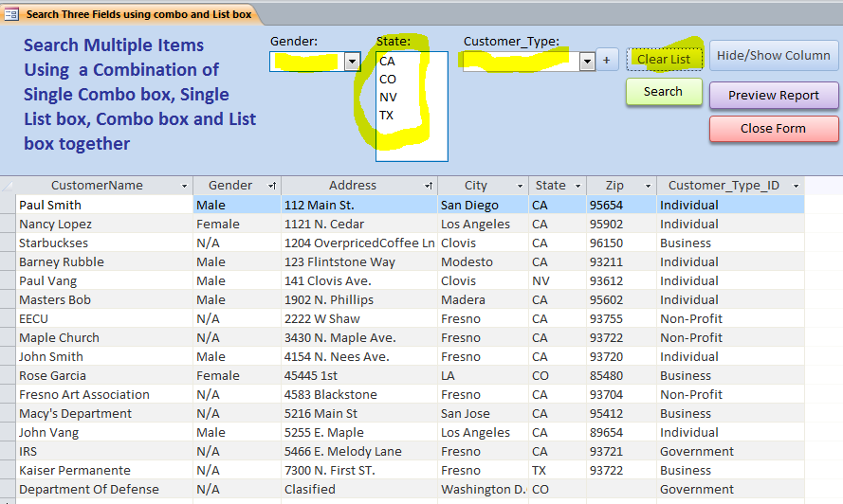Click inside the Gender combo box field
The width and height of the screenshot is (843, 504).
pos(307,62)
